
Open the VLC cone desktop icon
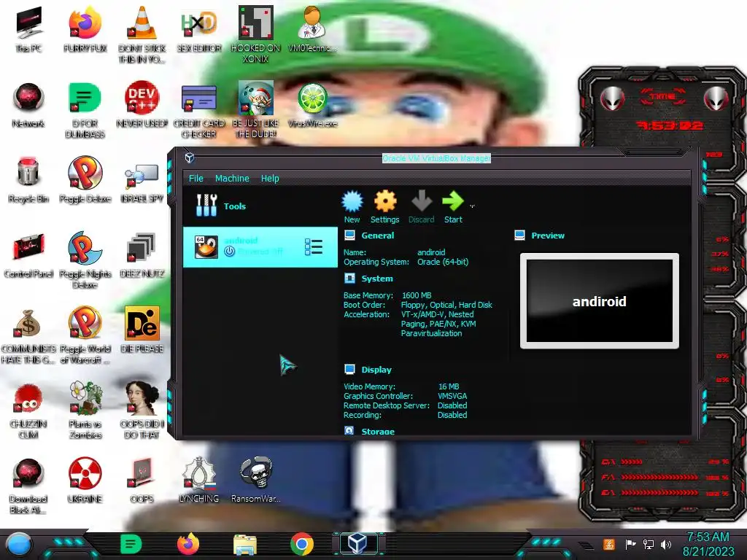click(142, 35)
